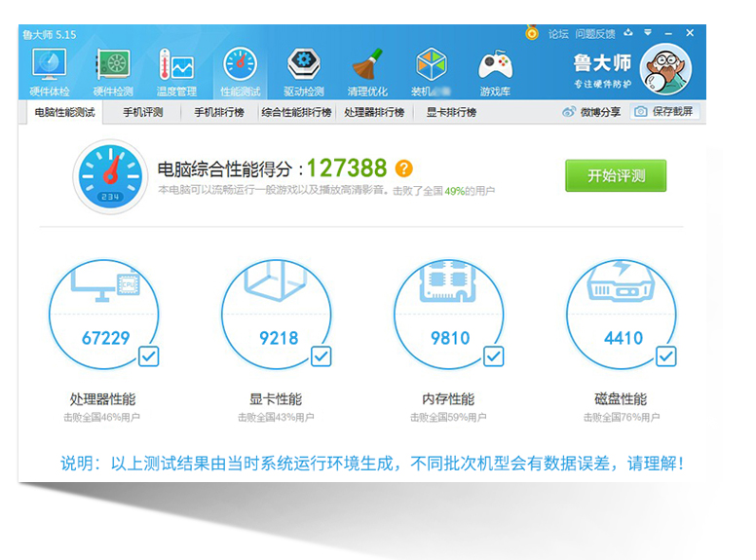Click the 鲁大师 5.15 window title

[49, 35]
